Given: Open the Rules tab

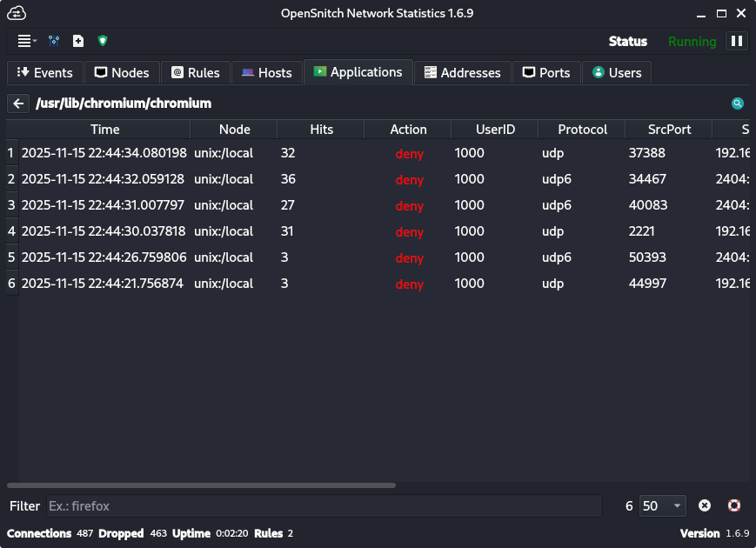Looking at the screenshot, I should 196,73.
